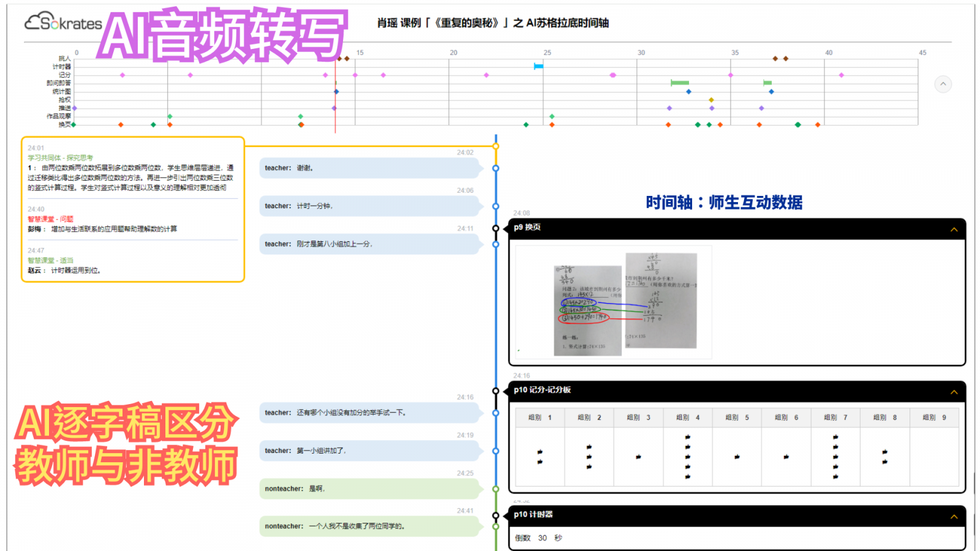Viewport: 980px width, 551px height.
Task: Click the first green 即问即答 bar after 30
Action: click(x=679, y=83)
